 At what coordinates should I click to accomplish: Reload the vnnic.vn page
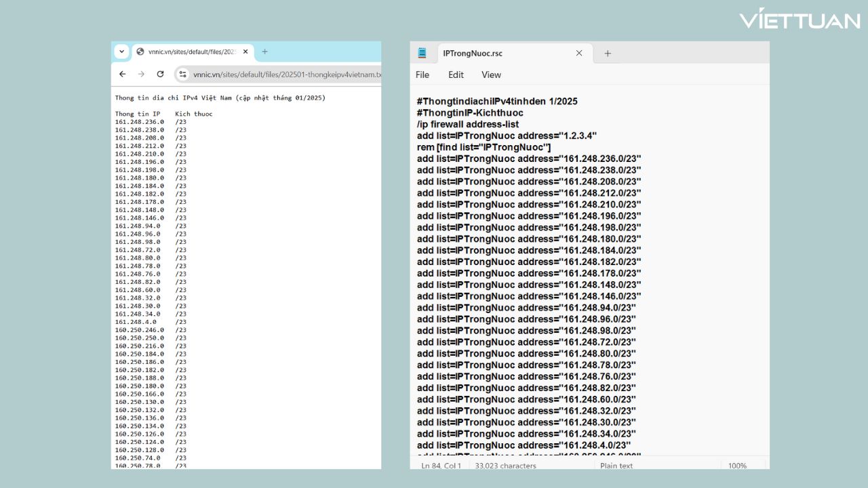[160, 74]
